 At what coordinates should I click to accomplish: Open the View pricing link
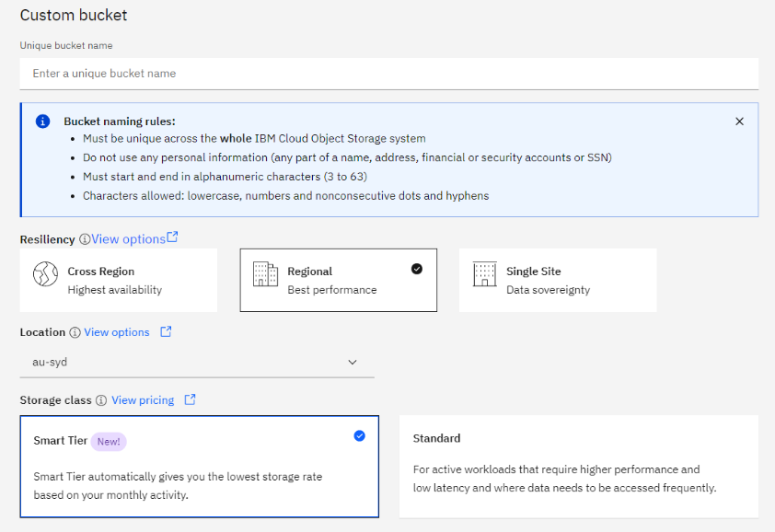pyautogui.click(x=143, y=400)
